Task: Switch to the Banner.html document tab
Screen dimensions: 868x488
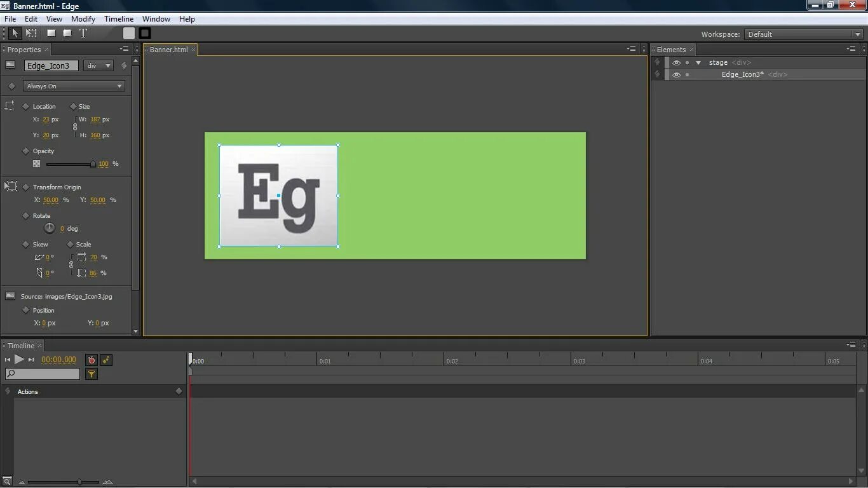Action: click(x=168, y=50)
